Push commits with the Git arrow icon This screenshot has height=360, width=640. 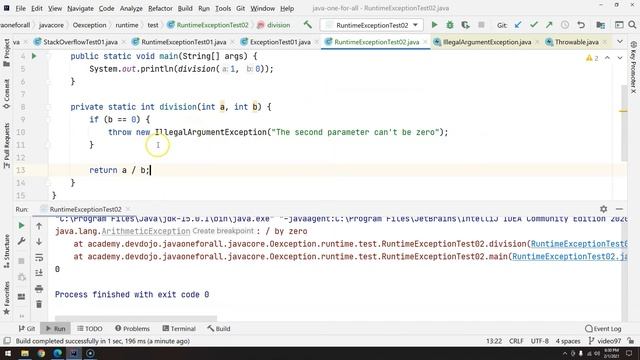549,25
